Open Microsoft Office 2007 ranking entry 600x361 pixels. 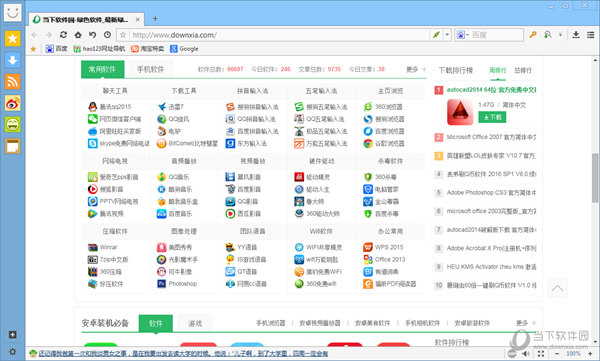(x=492, y=137)
